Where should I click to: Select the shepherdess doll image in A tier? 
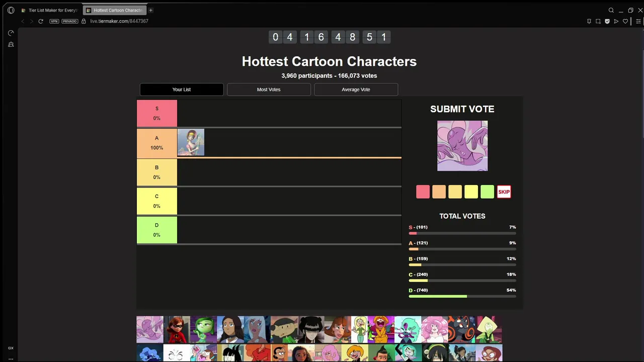191,142
